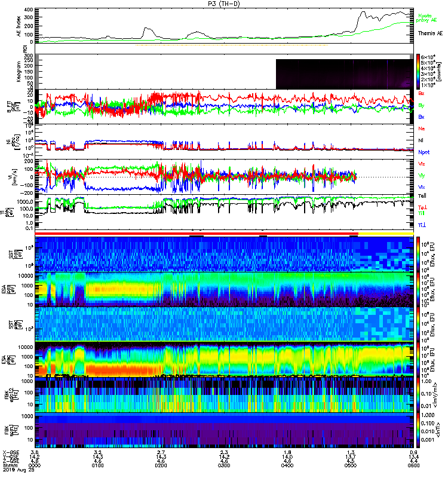Click the FBK nT color bar

(418, 430)
